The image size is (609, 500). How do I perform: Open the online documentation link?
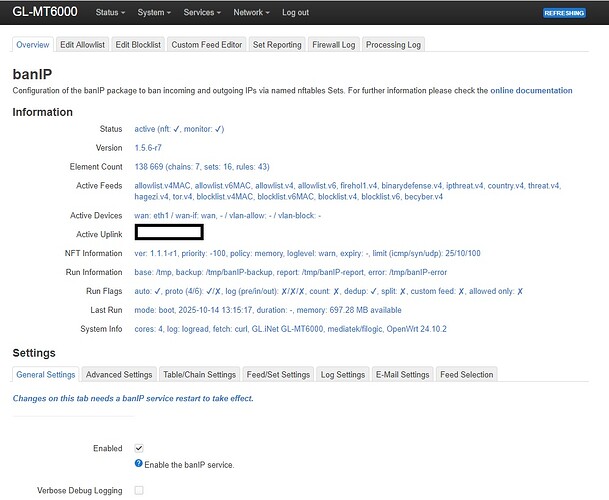coord(531,91)
